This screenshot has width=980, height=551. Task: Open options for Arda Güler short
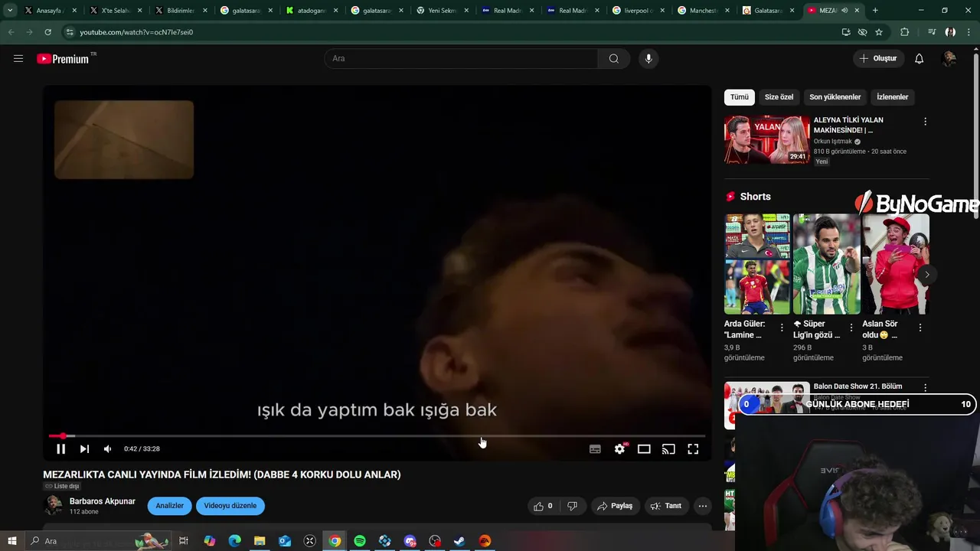(x=782, y=328)
